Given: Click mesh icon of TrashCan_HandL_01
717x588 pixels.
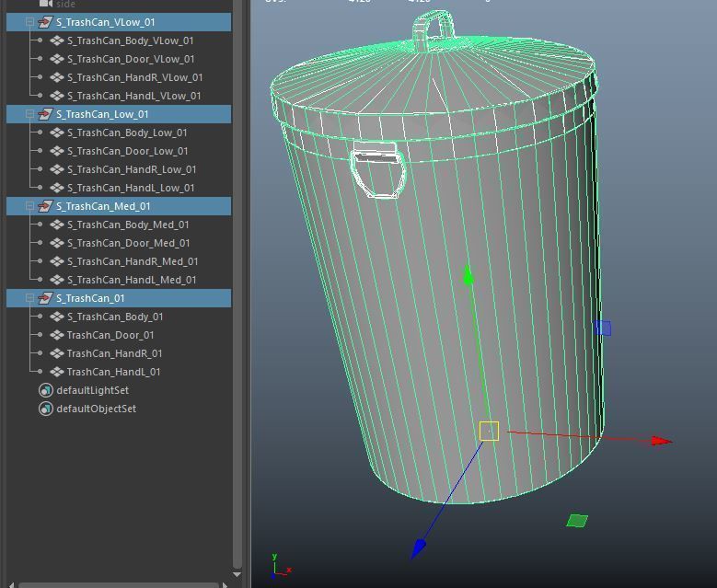Looking at the screenshot, I should [x=57, y=371].
